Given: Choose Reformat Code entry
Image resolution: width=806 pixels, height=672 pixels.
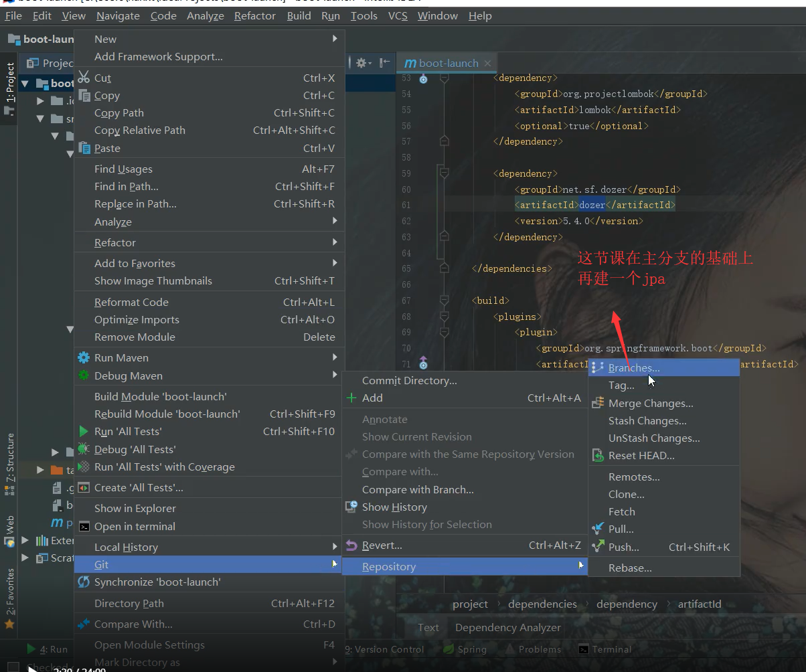Looking at the screenshot, I should (131, 302).
